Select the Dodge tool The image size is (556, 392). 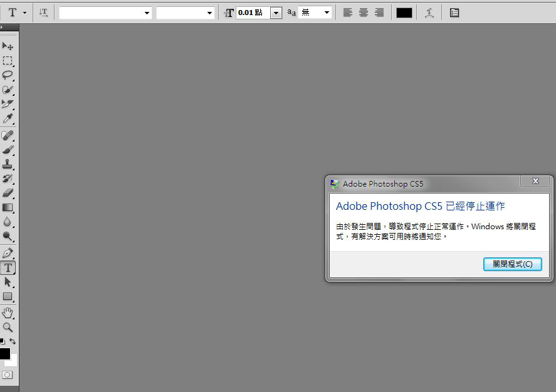[8, 237]
